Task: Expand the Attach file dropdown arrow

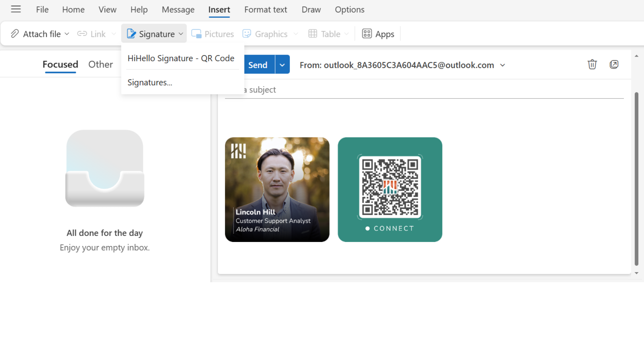Action: [x=67, y=34]
